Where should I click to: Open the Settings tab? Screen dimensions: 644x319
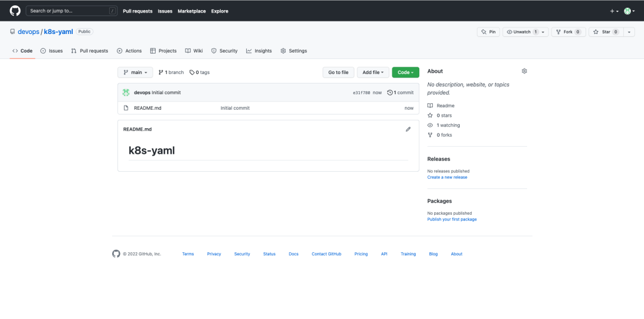point(293,51)
